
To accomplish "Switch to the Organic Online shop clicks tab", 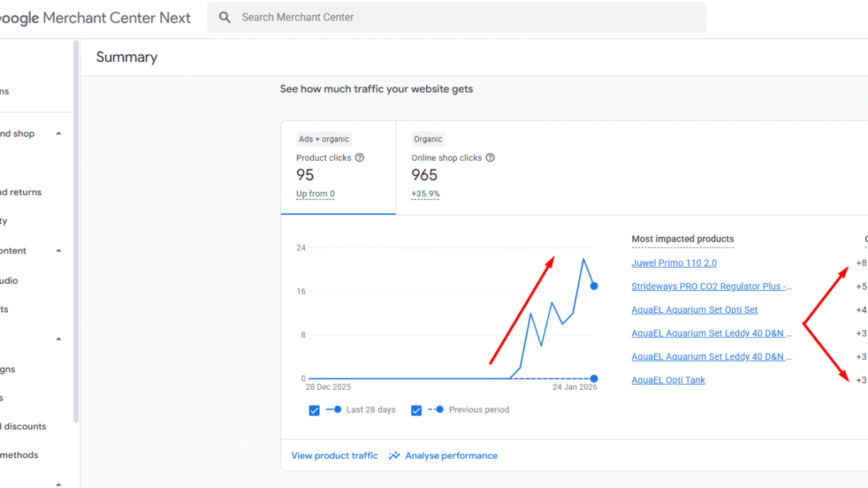I will pyautogui.click(x=453, y=168).
